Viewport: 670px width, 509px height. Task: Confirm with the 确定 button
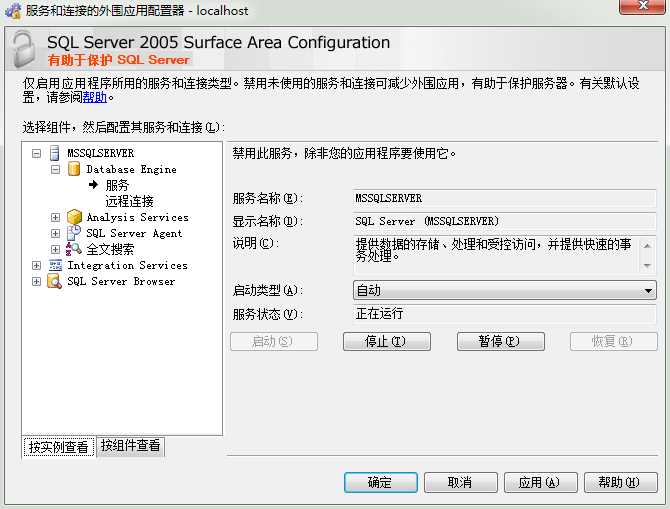(x=381, y=483)
